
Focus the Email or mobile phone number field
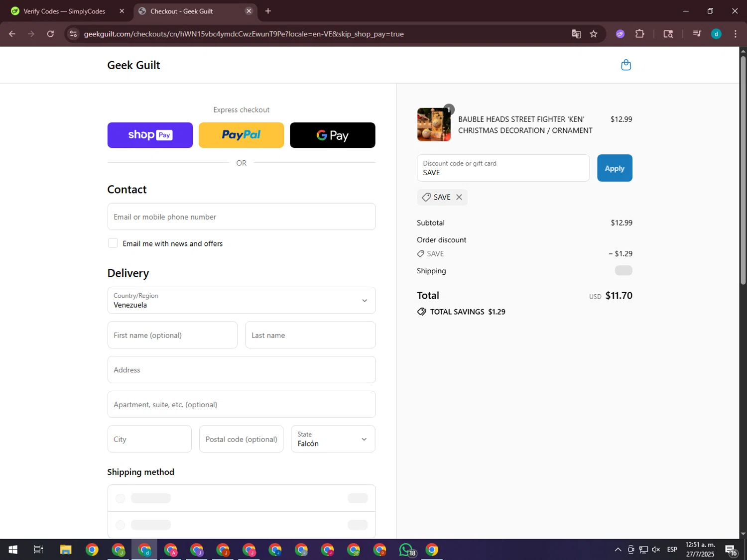(x=242, y=217)
